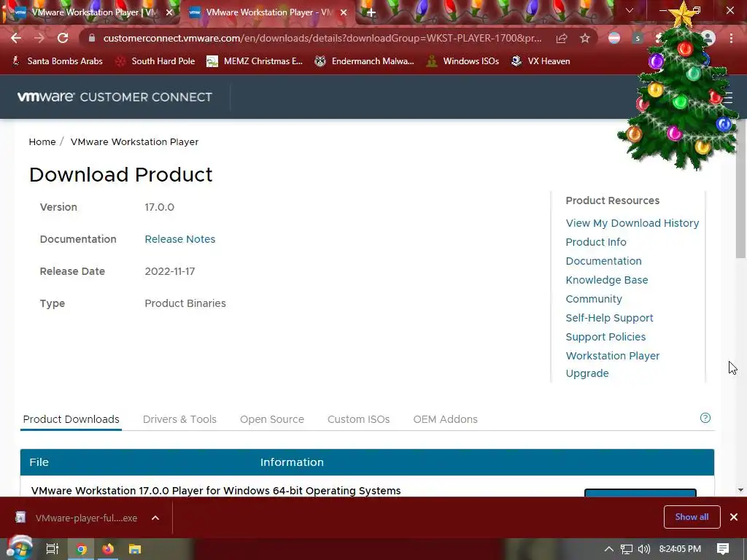Image resolution: width=747 pixels, height=560 pixels.
Task: Open the VX Heaven bookmark
Action: point(541,61)
